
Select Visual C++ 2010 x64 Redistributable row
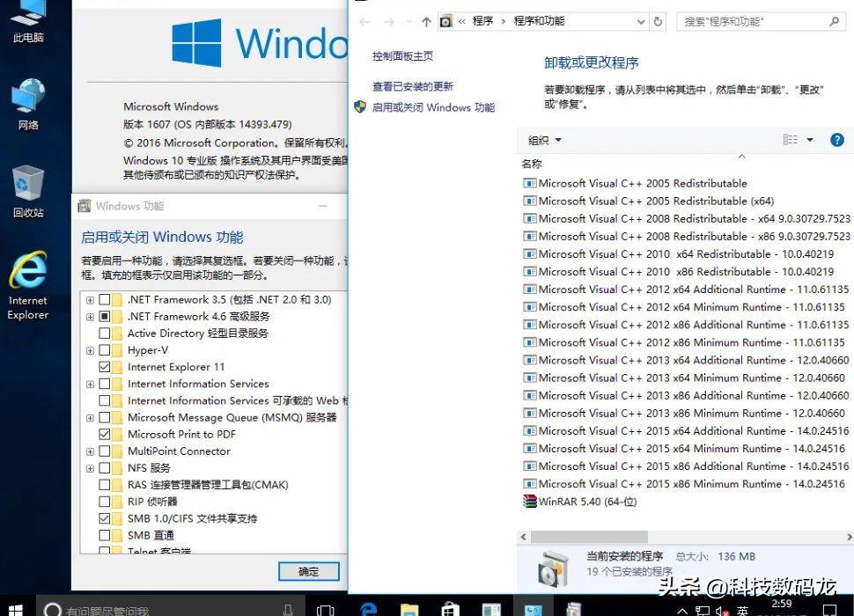[x=678, y=254]
